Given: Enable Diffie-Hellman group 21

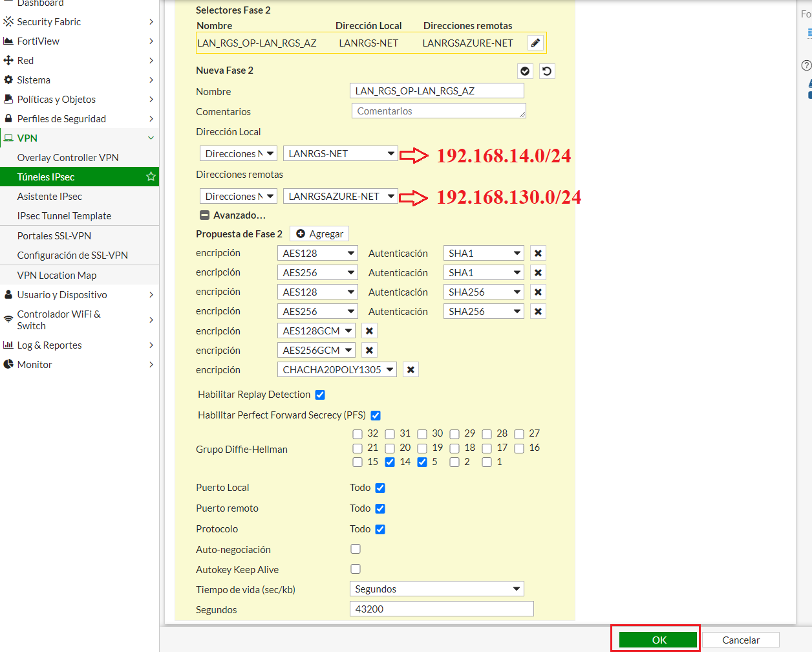Looking at the screenshot, I should (358, 448).
